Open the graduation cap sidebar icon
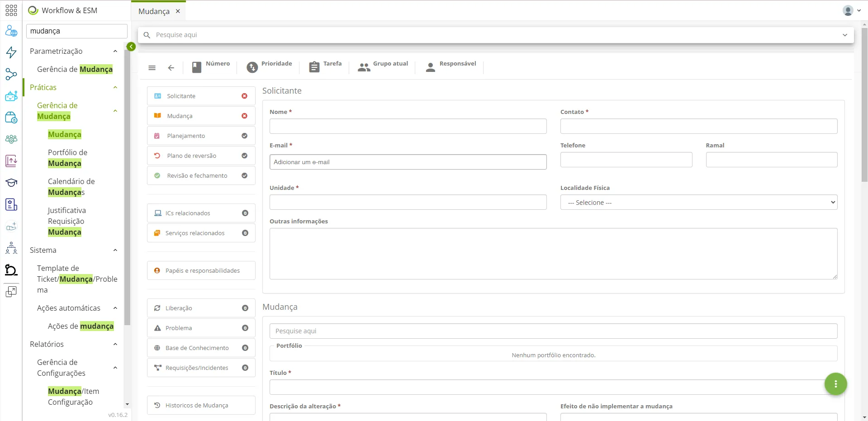 point(11,183)
